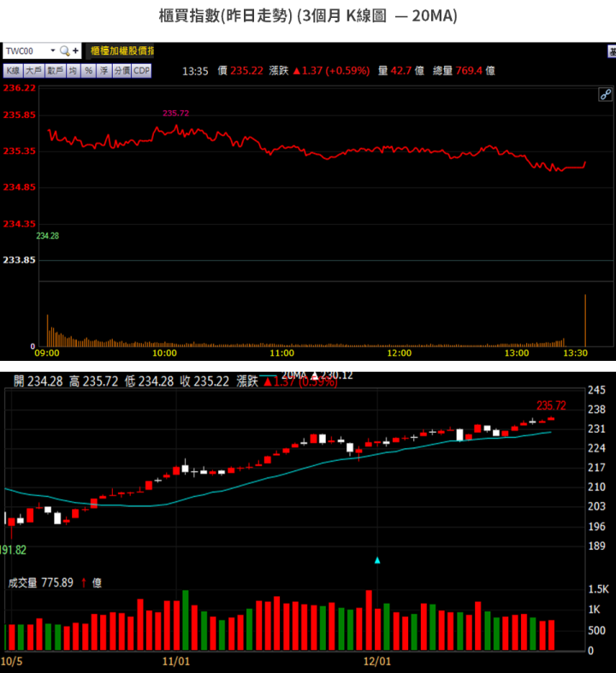Image resolution: width=616 pixels, height=673 pixels.
Task: Click the magnifier search icon
Action: pos(65,50)
